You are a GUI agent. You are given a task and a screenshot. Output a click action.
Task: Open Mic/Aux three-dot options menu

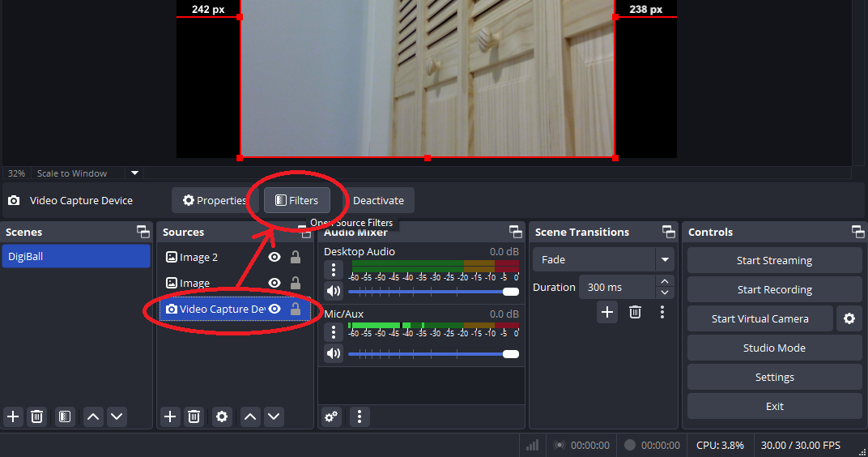coord(333,332)
